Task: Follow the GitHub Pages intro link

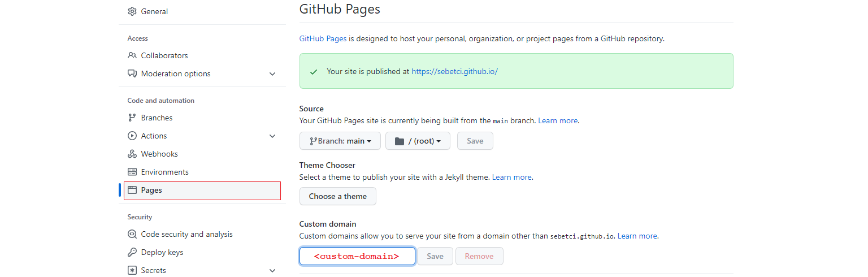Action: (323, 39)
